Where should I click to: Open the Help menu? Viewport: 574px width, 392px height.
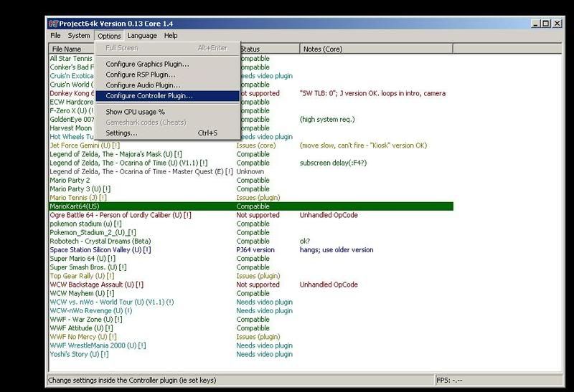(x=171, y=35)
